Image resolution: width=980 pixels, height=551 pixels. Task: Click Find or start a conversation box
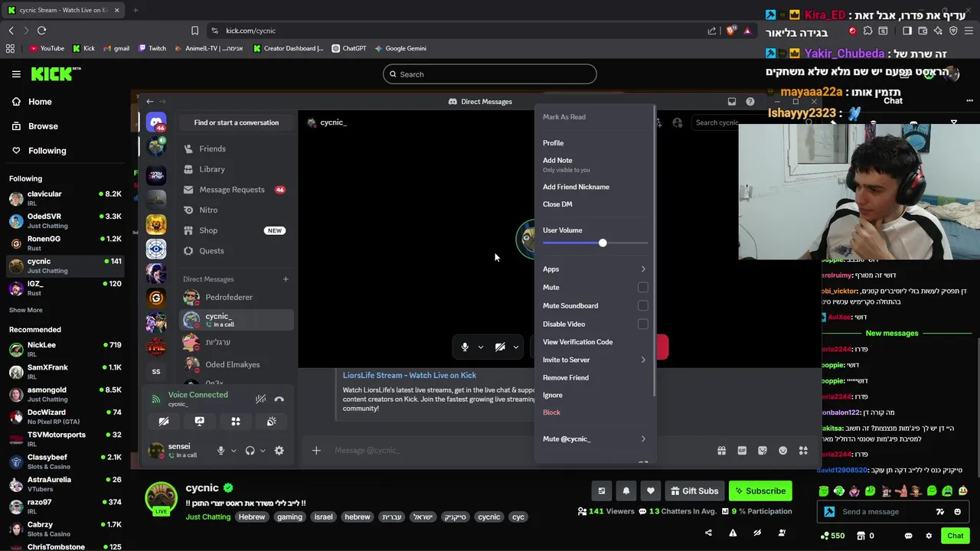237,122
